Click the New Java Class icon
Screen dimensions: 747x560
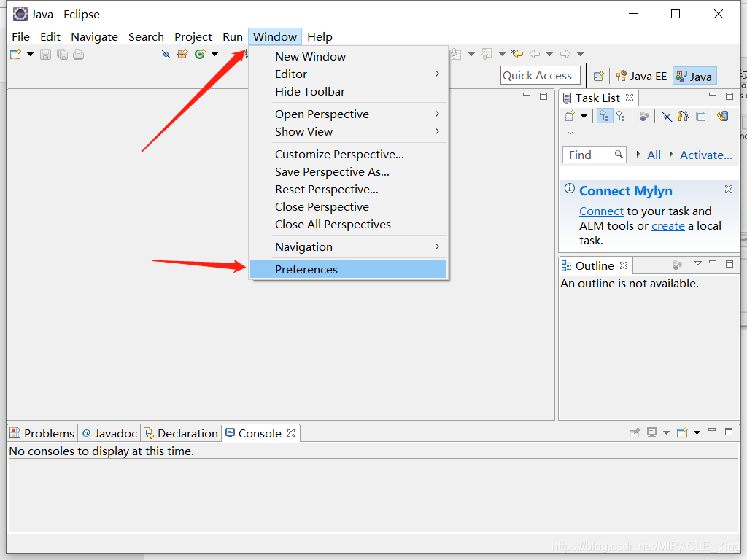point(200,54)
